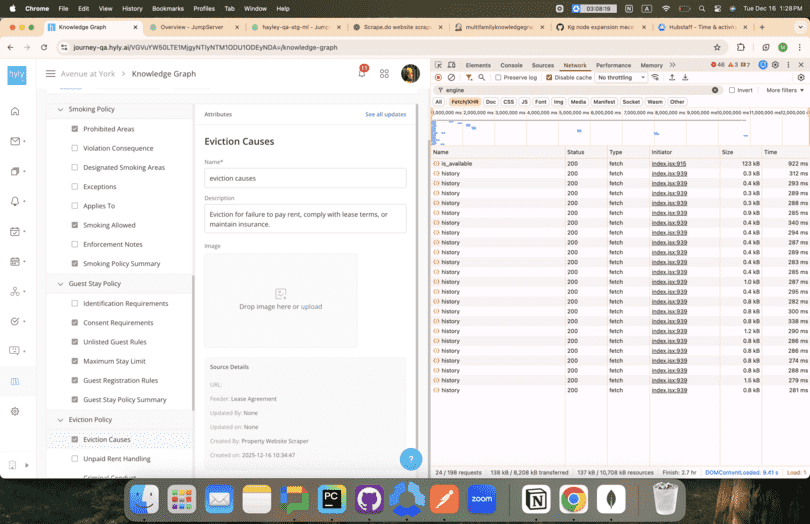
Task: Click the hamburger menu next to Avenue at York
Action: point(51,73)
